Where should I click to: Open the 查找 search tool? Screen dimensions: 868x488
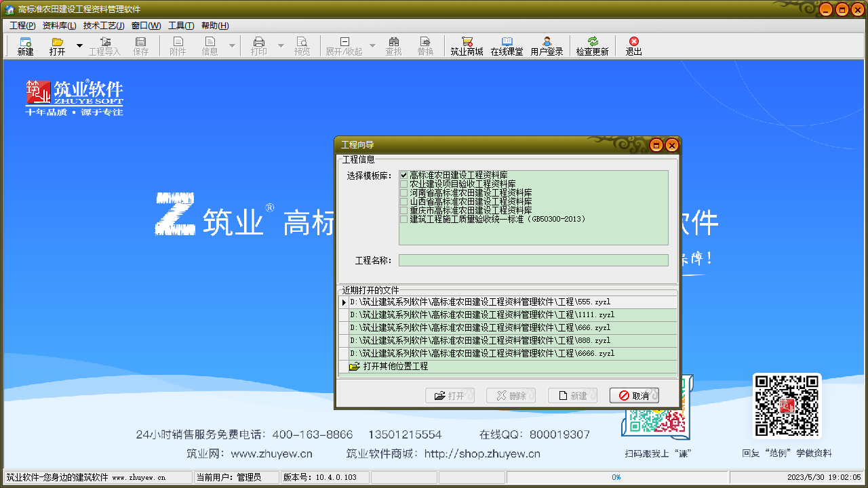(x=394, y=45)
